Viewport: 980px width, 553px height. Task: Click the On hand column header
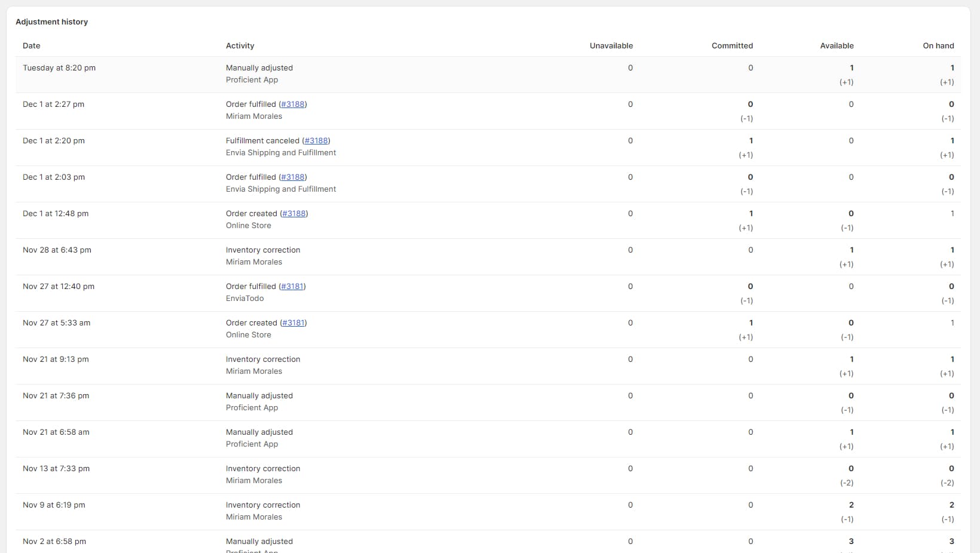pyautogui.click(x=938, y=46)
